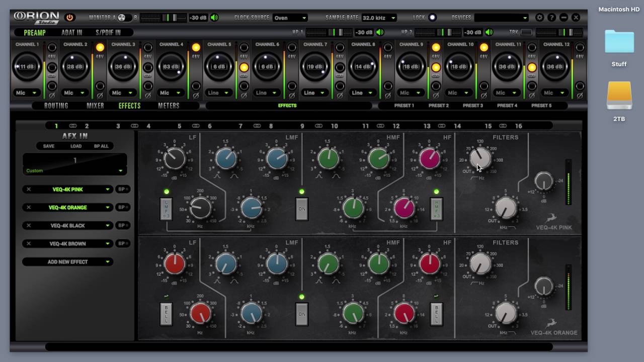The image size is (644, 362).
Task: Open the MIXER tab
Action: pos(95,106)
